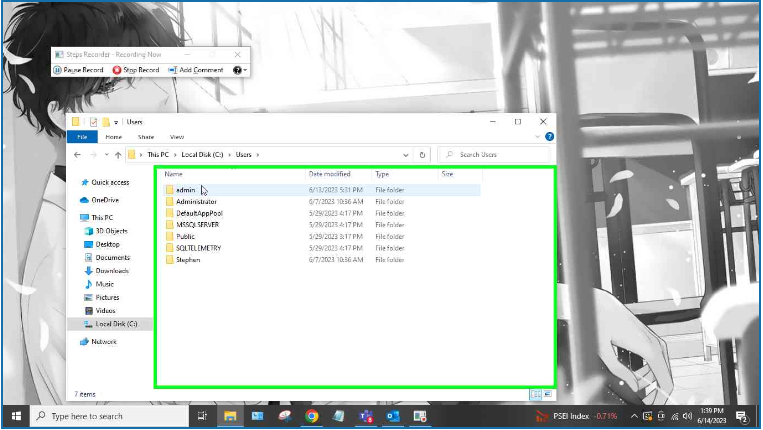Screen dimensions: 763x430
Task: Sort by Size column header
Action: coord(447,174)
